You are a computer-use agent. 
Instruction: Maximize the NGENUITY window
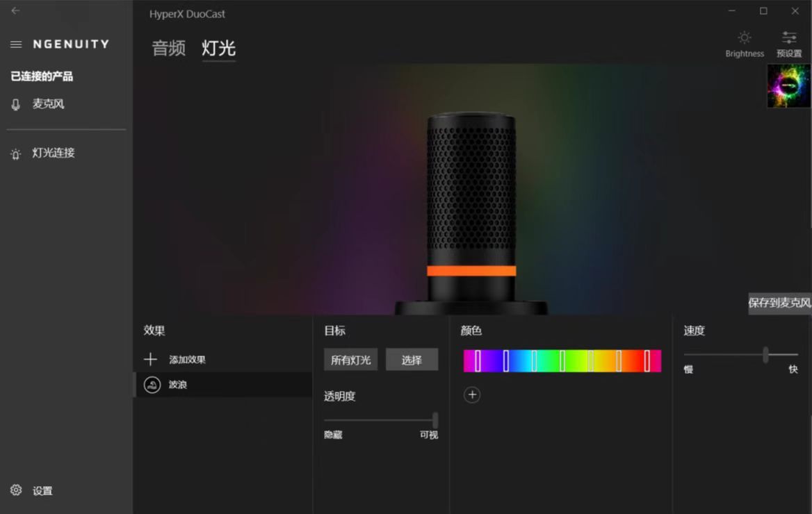763,11
